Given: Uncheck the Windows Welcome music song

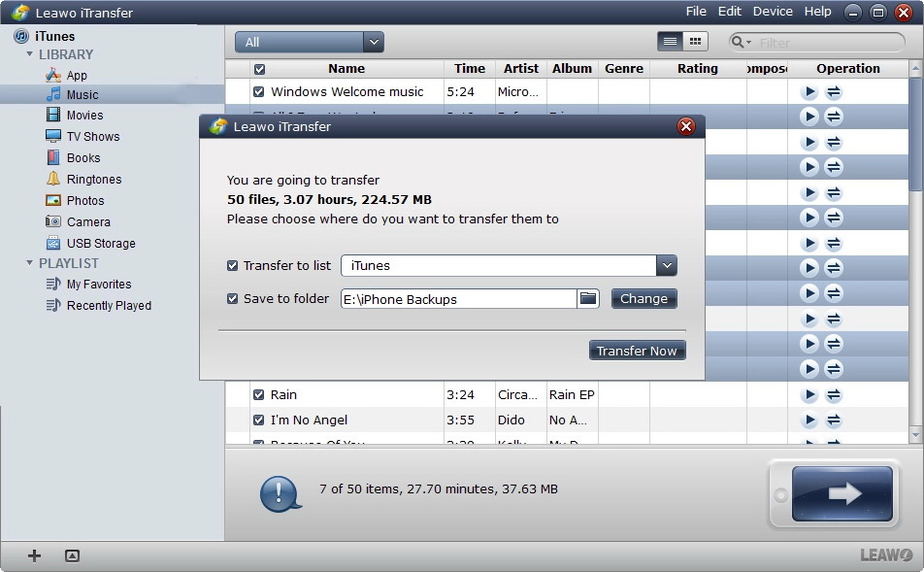Looking at the screenshot, I should point(258,91).
